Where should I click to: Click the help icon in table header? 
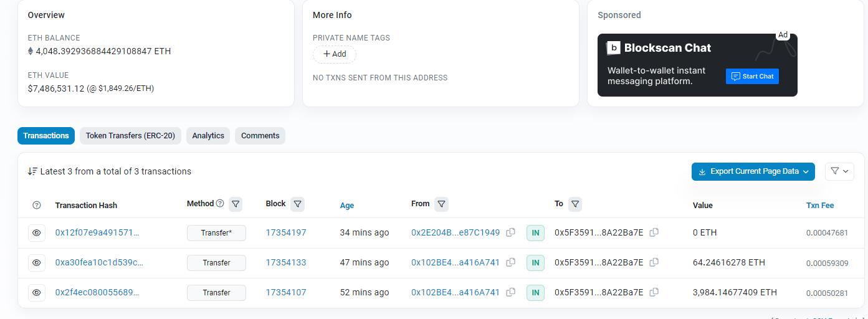(x=36, y=205)
